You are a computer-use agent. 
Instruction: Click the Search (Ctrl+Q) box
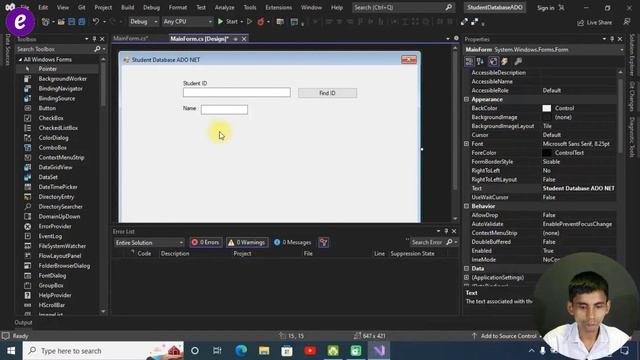403,7
